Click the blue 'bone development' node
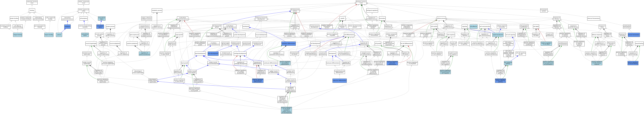The image size is (644, 114). pyautogui.click(x=213, y=54)
